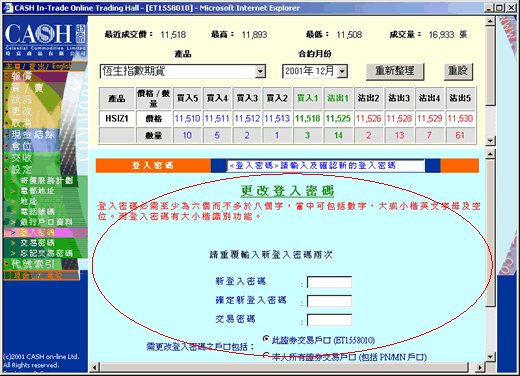
Task: Focus the 確定新登入密碼 input field
Action: pos(329,301)
